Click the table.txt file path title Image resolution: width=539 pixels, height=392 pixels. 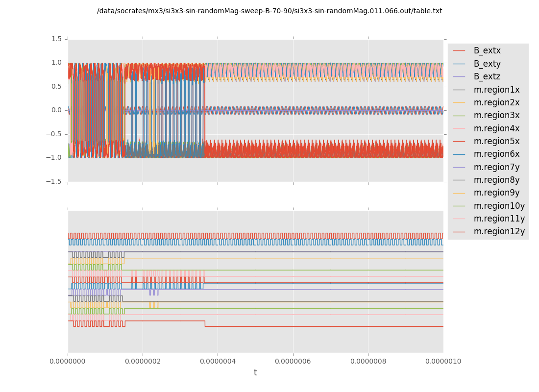269,11
